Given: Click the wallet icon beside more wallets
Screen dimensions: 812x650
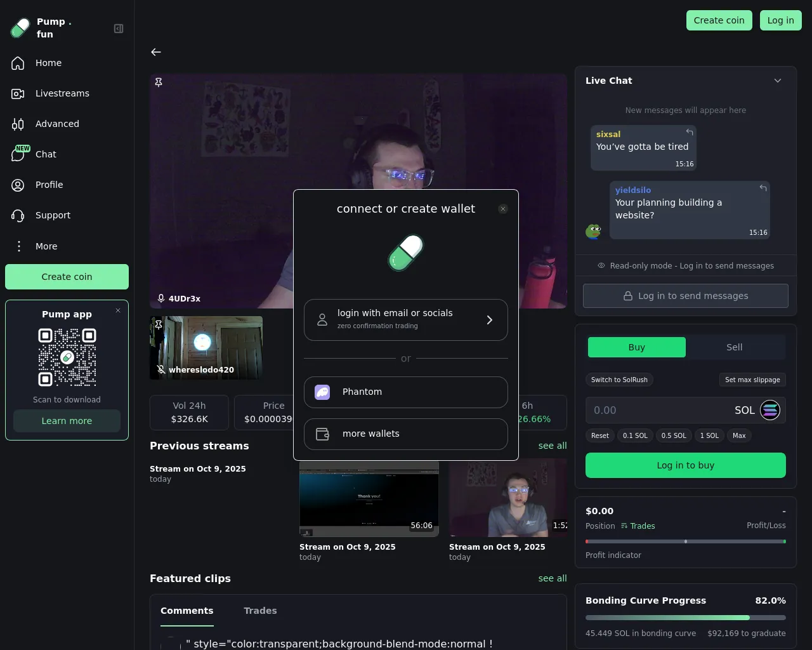Looking at the screenshot, I should (322, 434).
